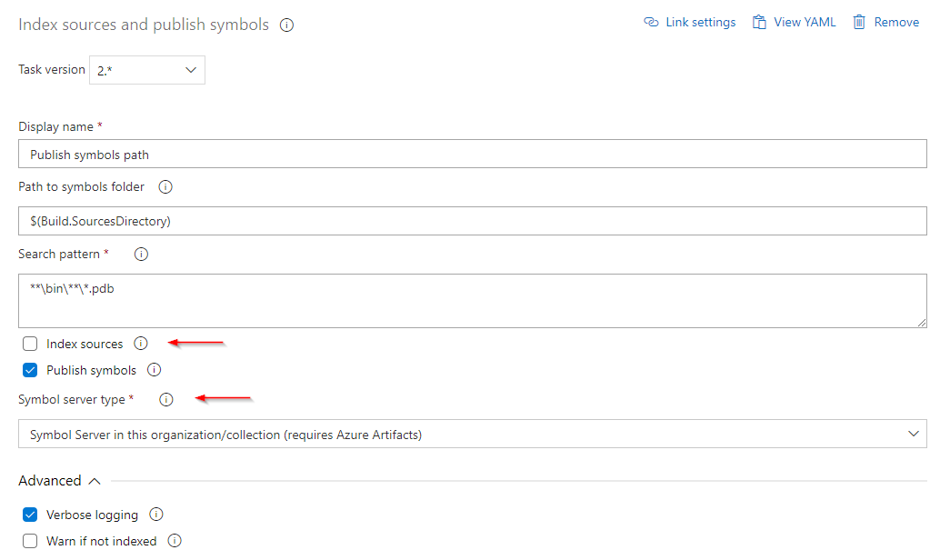Select View YAML
940x560 pixels.
pos(793,21)
